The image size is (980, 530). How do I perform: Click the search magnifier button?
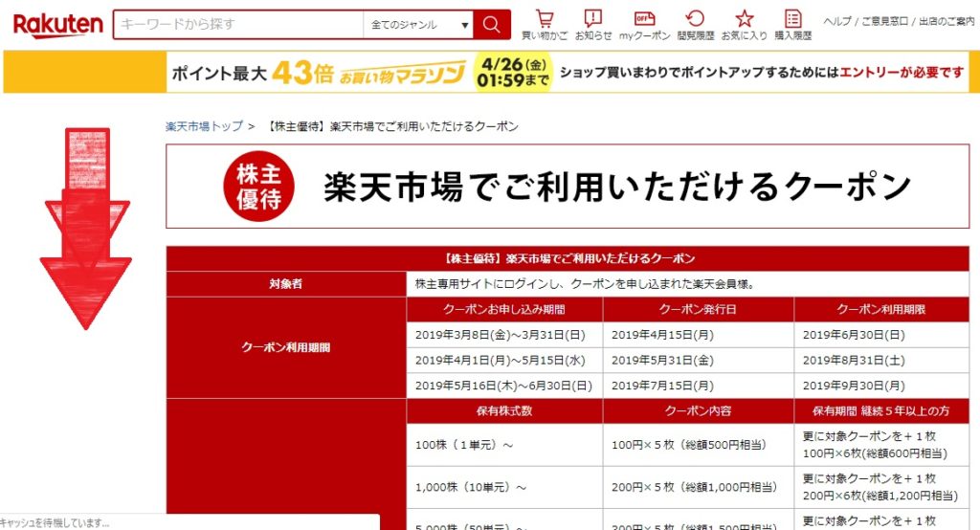pos(492,25)
